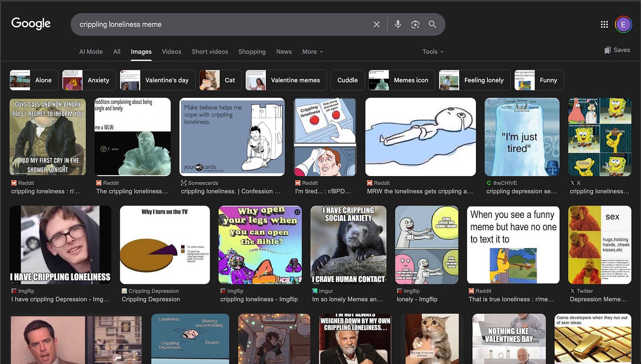The height and width of the screenshot is (364, 641).
Task: Open the account avatar menu
Action: 623,25
